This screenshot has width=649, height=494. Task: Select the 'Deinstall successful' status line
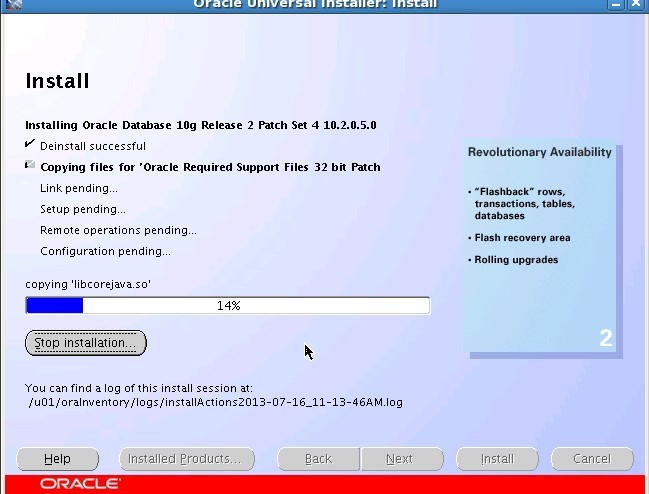[93, 146]
